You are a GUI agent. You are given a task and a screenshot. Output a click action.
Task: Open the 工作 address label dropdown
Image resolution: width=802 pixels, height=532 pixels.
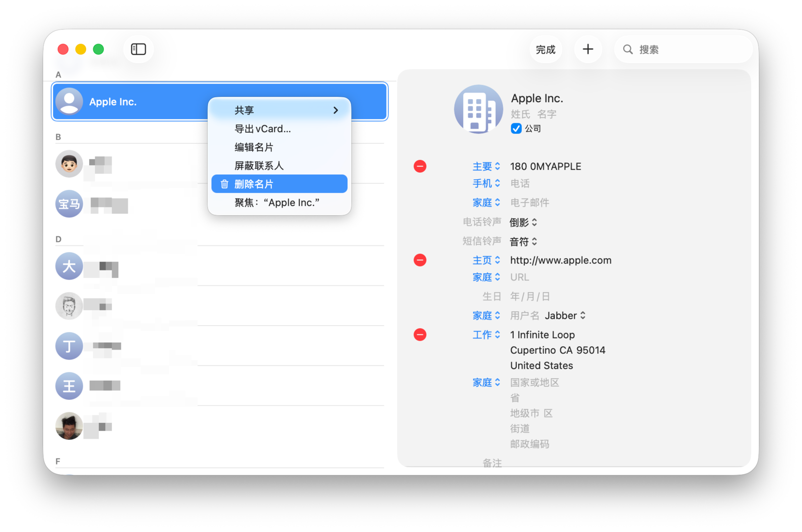coord(486,335)
